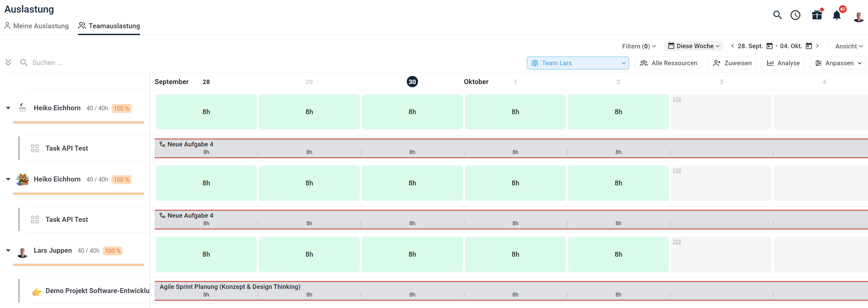Click the Analyse button

(783, 63)
